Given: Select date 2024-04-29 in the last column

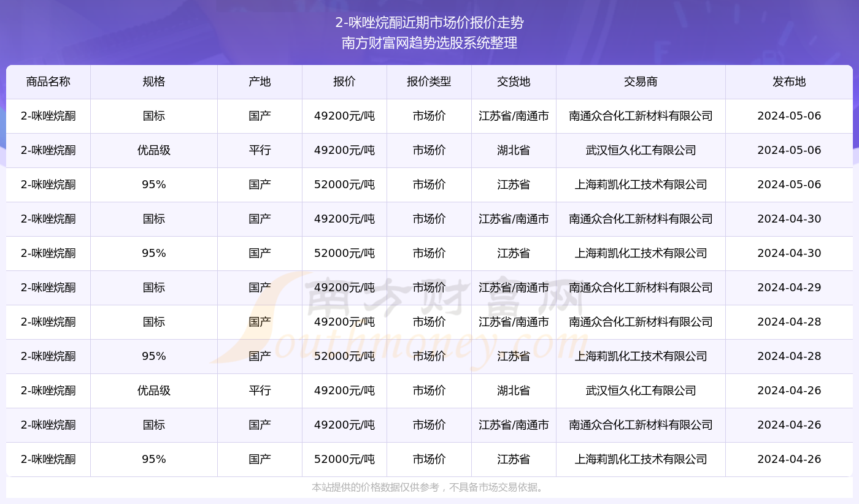Looking at the screenshot, I should click(789, 288).
